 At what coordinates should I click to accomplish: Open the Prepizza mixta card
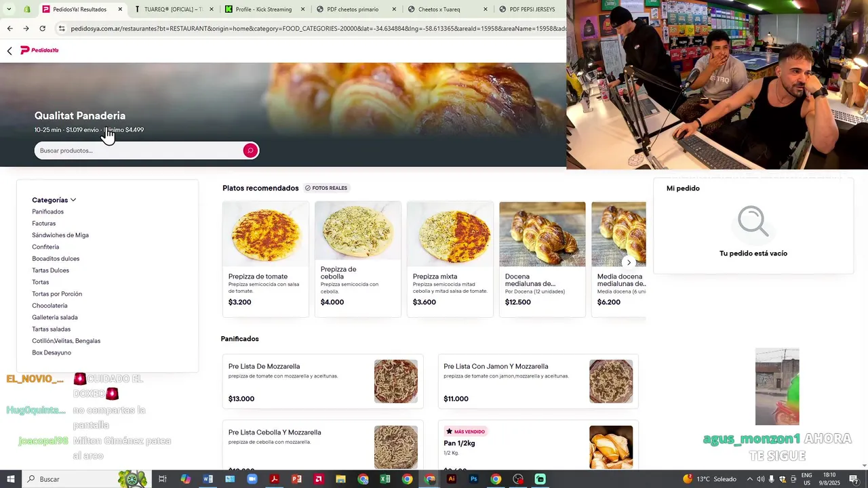tap(450, 259)
